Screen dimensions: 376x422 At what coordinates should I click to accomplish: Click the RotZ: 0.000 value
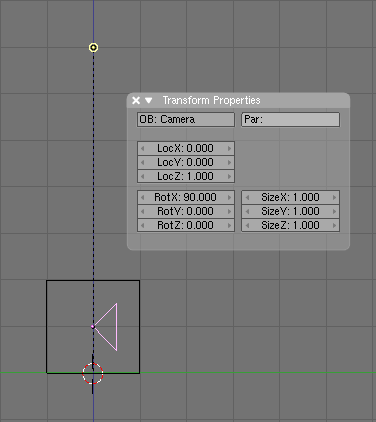(185, 225)
